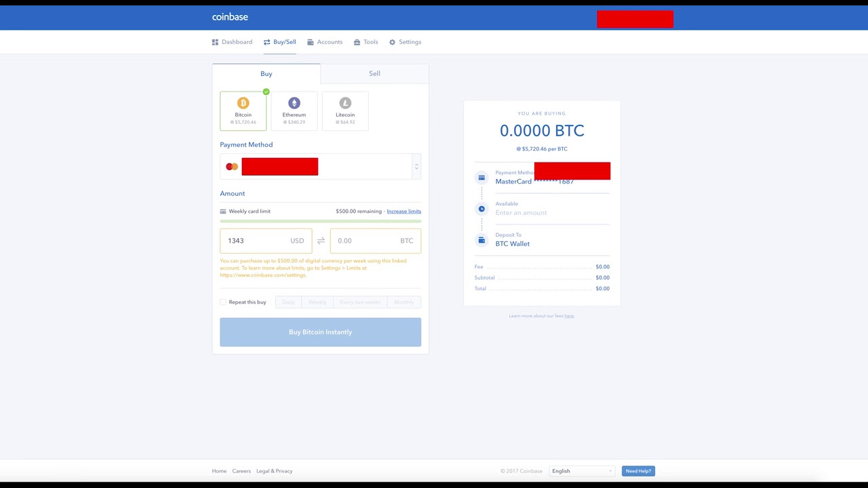Open the Home footer link
The image size is (868, 488).
click(219, 471)
